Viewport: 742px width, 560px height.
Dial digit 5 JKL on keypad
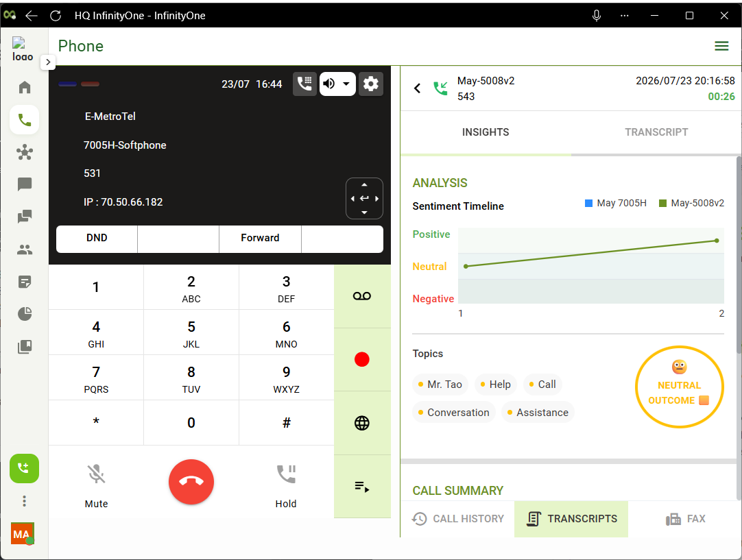click(x=191, y=332)
